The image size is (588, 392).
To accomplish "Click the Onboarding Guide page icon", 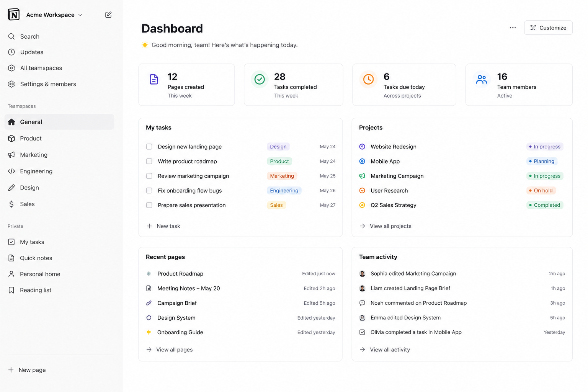I will tap(149, 332).
